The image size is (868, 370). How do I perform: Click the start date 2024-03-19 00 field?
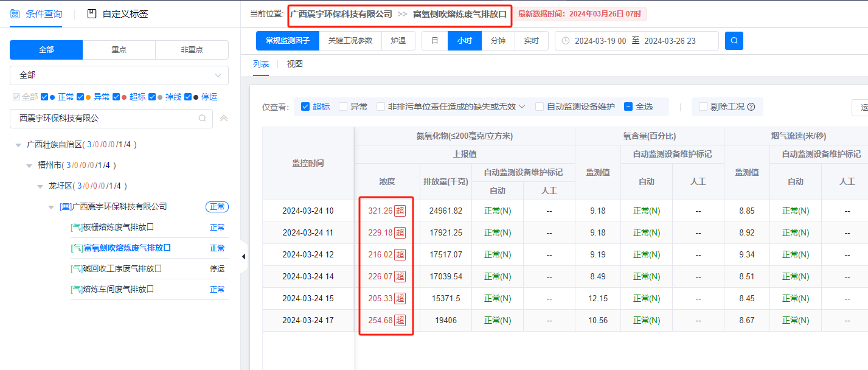[600, 41]
